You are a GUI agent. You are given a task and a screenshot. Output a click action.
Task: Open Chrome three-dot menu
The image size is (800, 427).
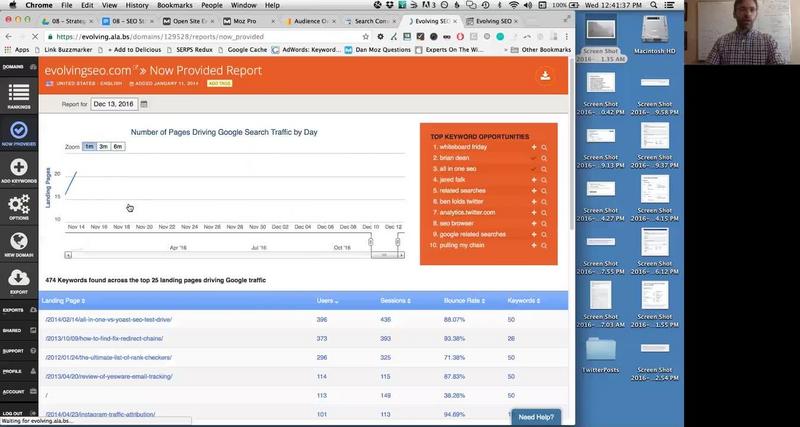(566, 37)
